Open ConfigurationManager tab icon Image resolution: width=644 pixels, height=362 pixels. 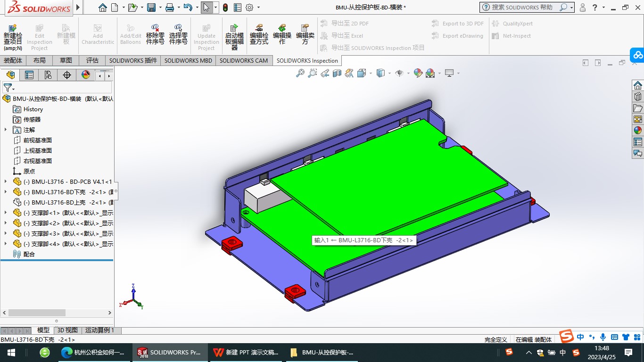tap(48, 75)
